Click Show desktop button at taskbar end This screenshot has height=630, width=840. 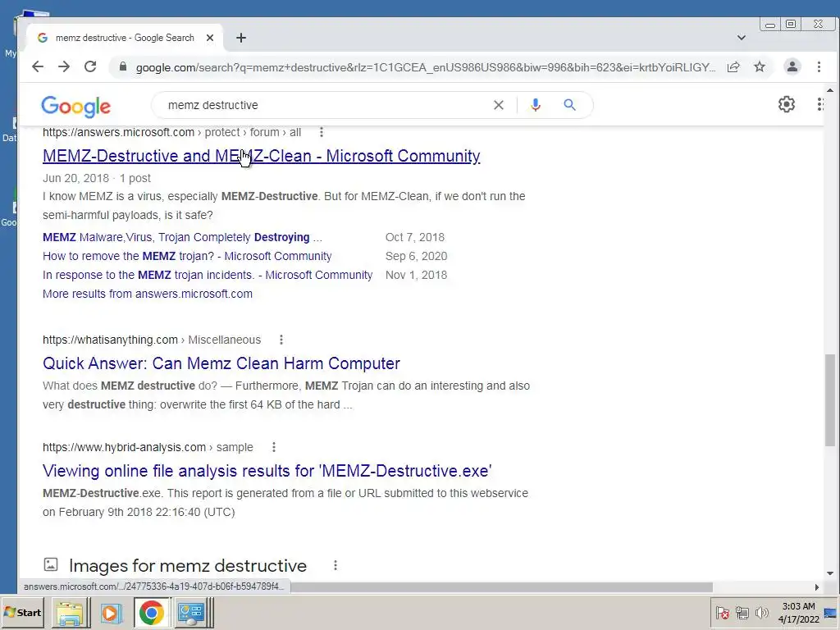point(830,612)
